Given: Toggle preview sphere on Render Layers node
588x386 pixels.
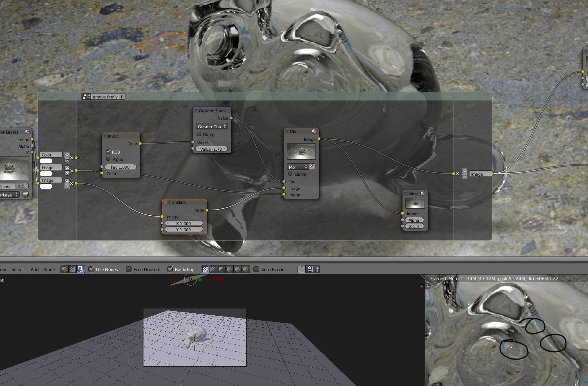Looking at the screenshot, I should [27, 132].
